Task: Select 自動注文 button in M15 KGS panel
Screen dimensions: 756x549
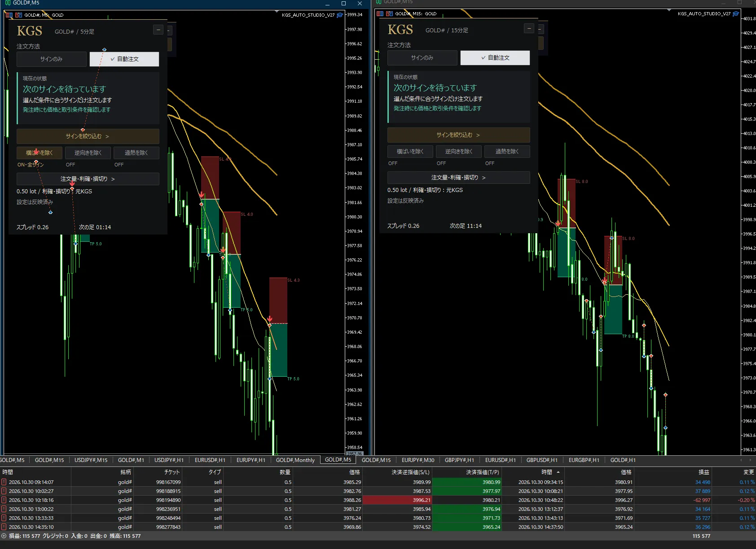Action: pos(495,58)
